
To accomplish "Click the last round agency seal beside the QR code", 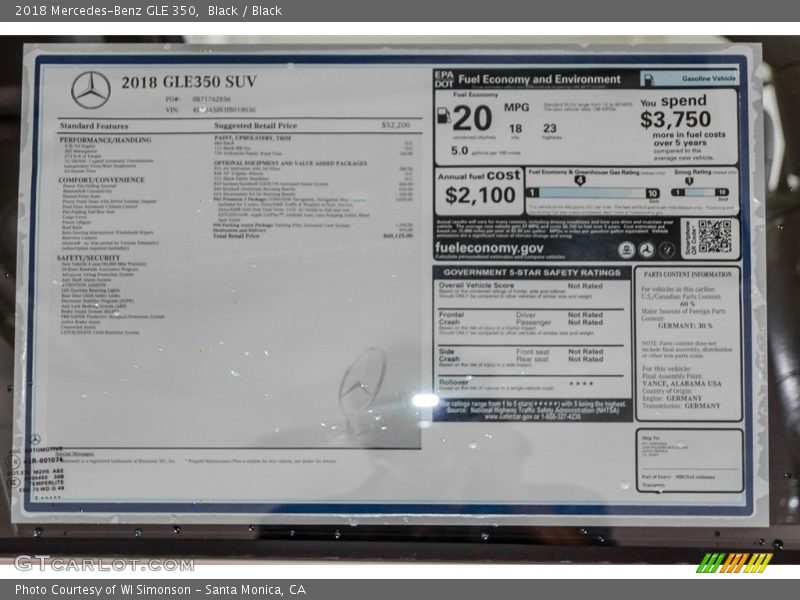I will [666, 249].
